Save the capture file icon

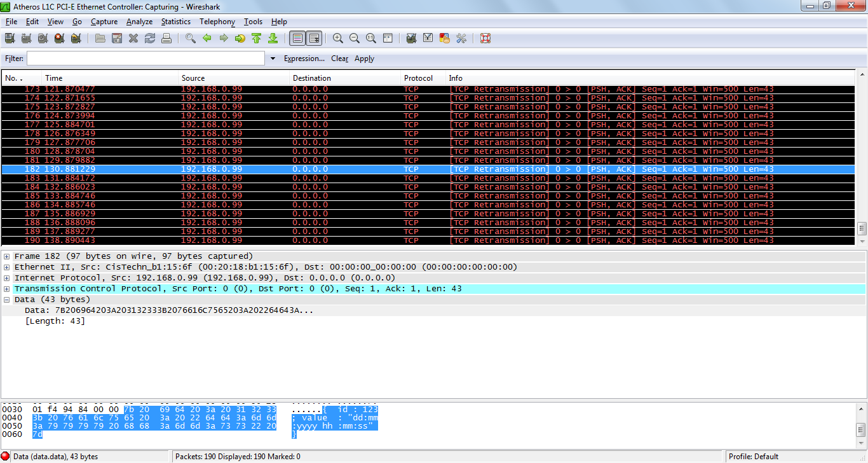pos(117,38)
